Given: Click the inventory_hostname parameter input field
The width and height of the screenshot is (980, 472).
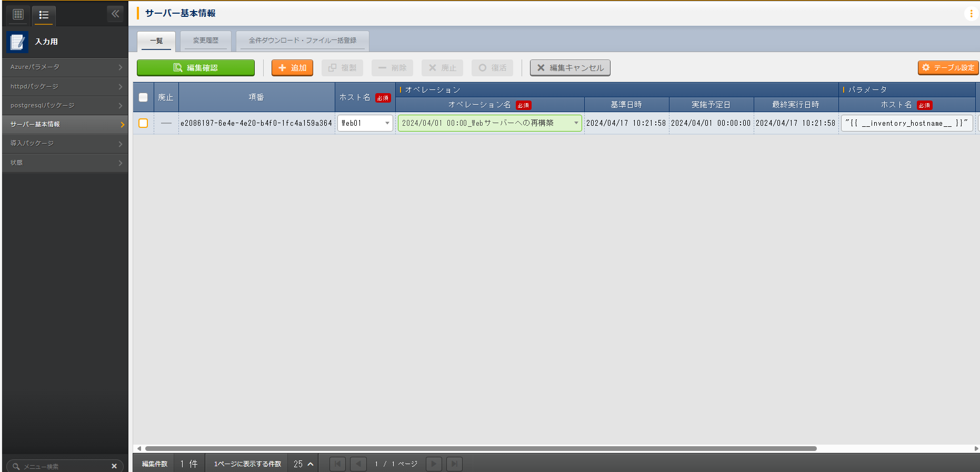Looking at the screenshot, I should [906, 123].
